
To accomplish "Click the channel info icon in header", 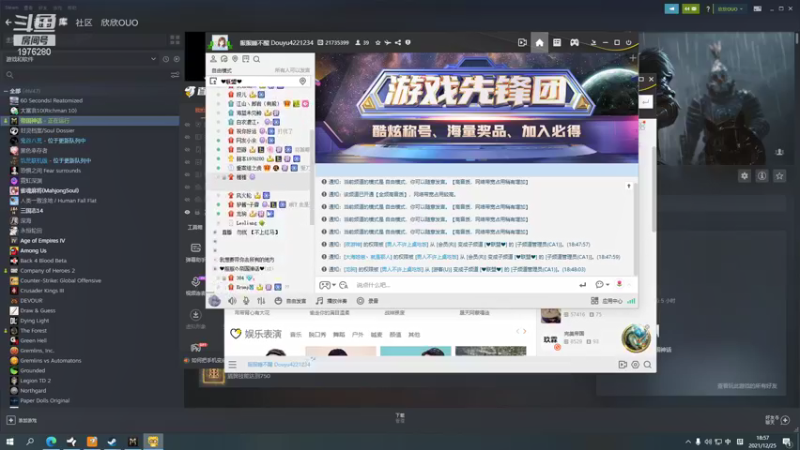I will pos(408,43).
